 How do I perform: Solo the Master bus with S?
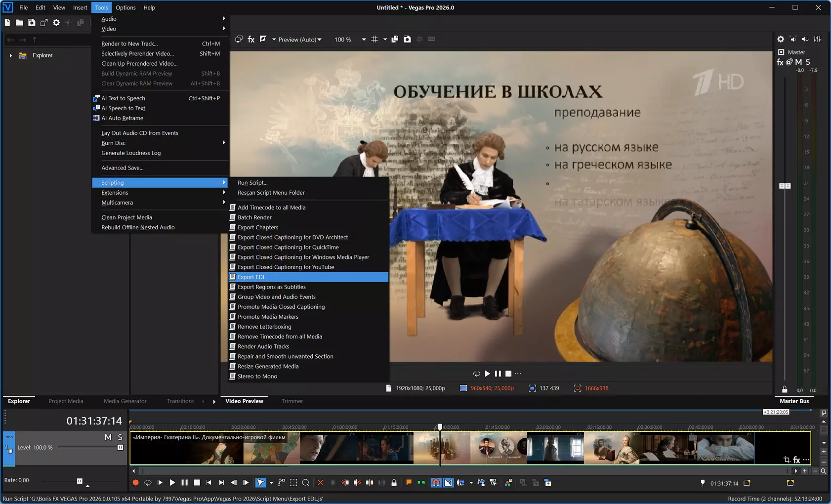click(x=808, y=62)
